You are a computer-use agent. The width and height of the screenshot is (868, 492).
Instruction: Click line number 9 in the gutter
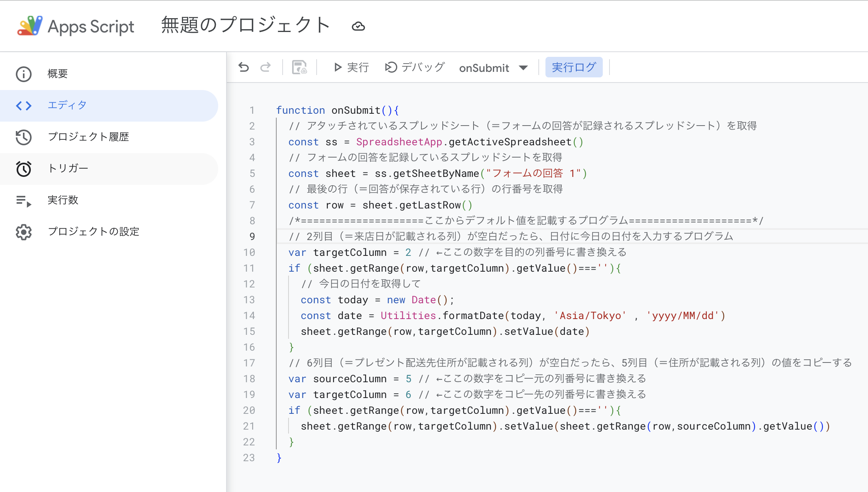(252, 237)
